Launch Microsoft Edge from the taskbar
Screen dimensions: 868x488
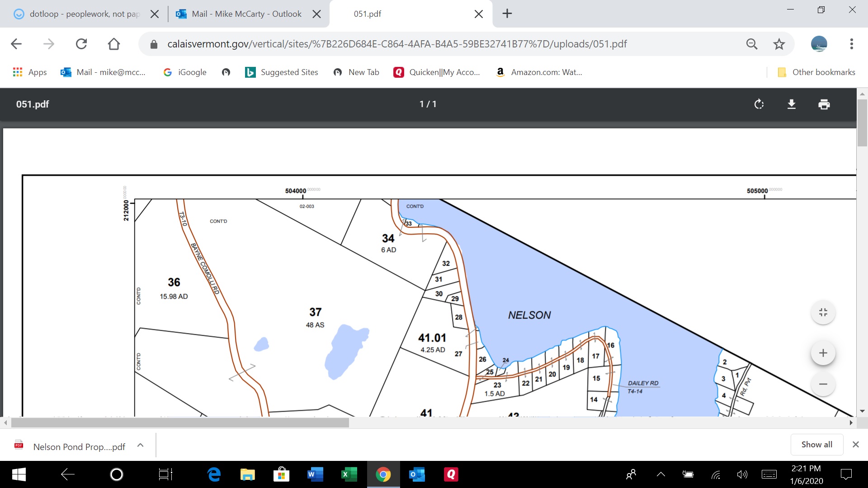214,474
